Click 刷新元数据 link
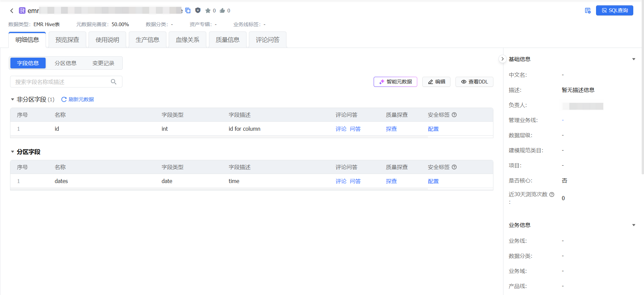 (81, 100)
